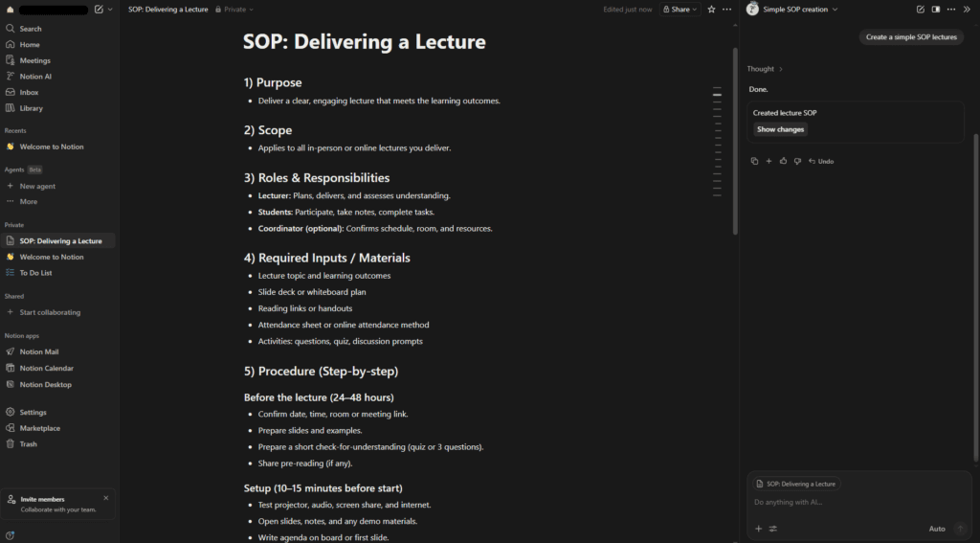Open the Private visibility dropdown

(234, 10)
